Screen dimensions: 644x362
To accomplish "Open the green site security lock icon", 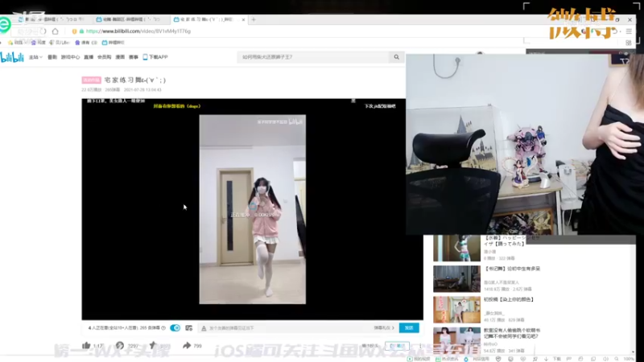I will coord(81,31).
